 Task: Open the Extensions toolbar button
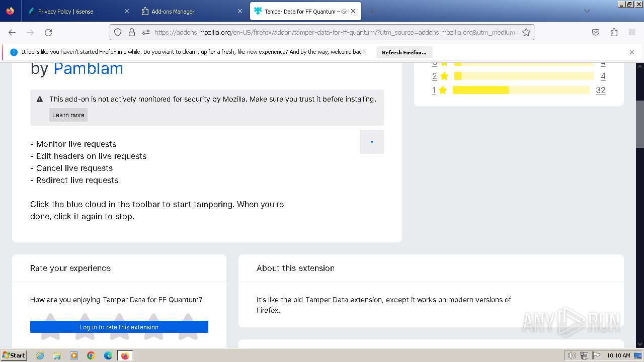tap(614, 32)
